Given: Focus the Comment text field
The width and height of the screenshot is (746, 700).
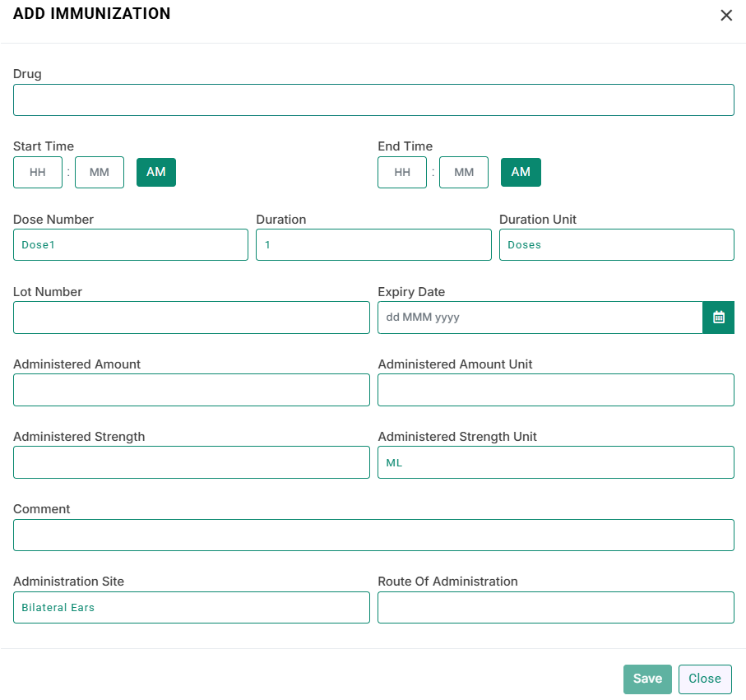Looking at the screenshot, I should (x=373, y=535).
